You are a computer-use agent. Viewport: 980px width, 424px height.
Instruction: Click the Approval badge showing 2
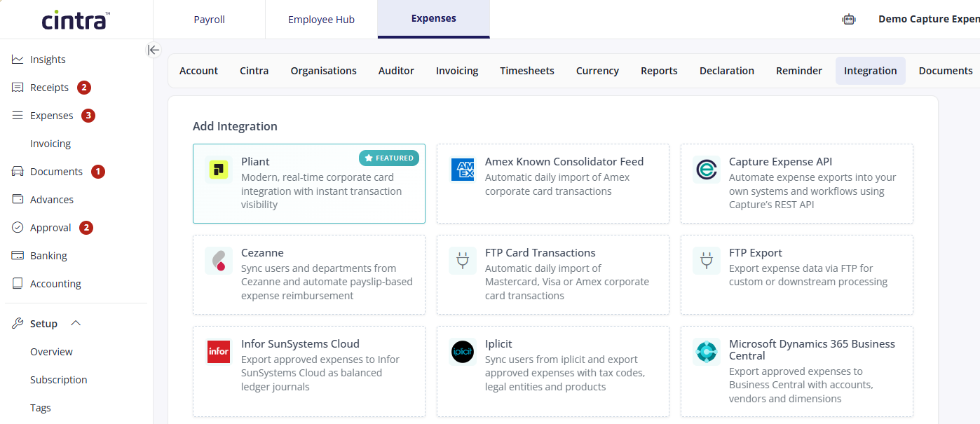point(86,228)
